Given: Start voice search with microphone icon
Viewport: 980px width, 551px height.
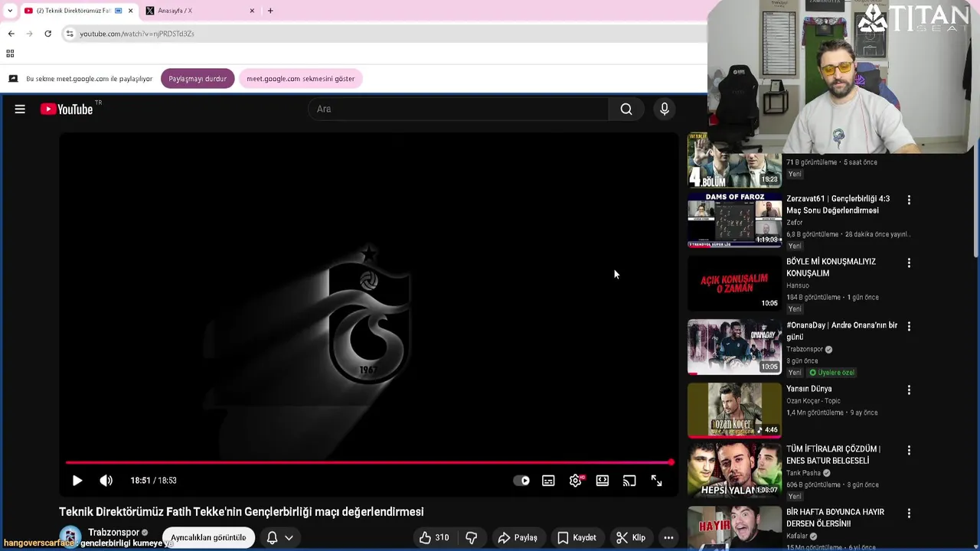Looking at the screenshot, I should click(x=665, y=109).
